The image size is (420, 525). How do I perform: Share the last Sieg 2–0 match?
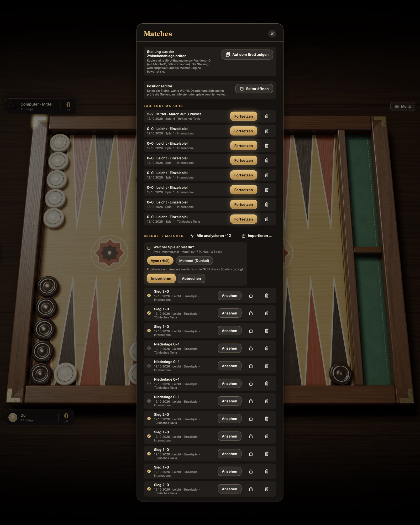[251, 489]
